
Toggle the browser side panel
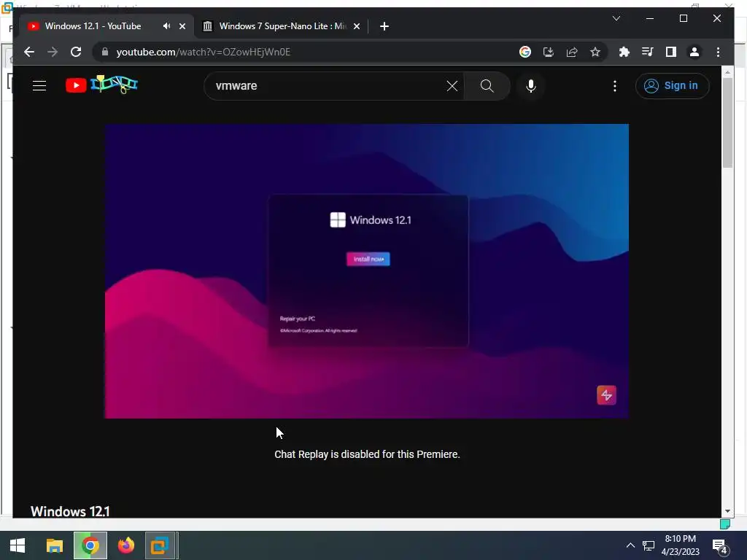coord(671,52)
